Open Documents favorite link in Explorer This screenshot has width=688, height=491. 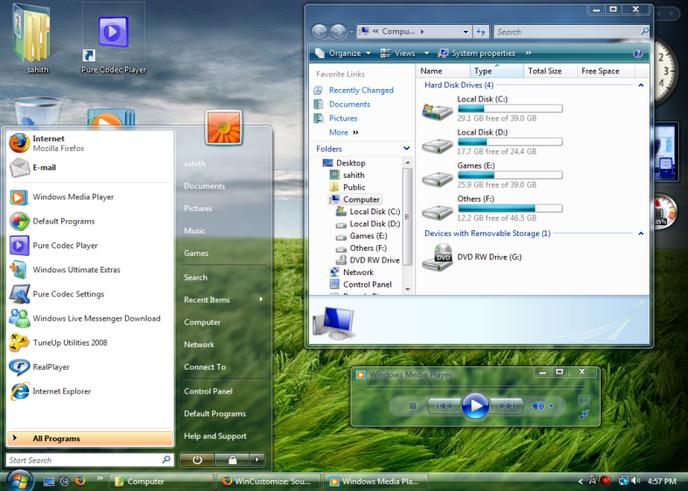point(342,104)
